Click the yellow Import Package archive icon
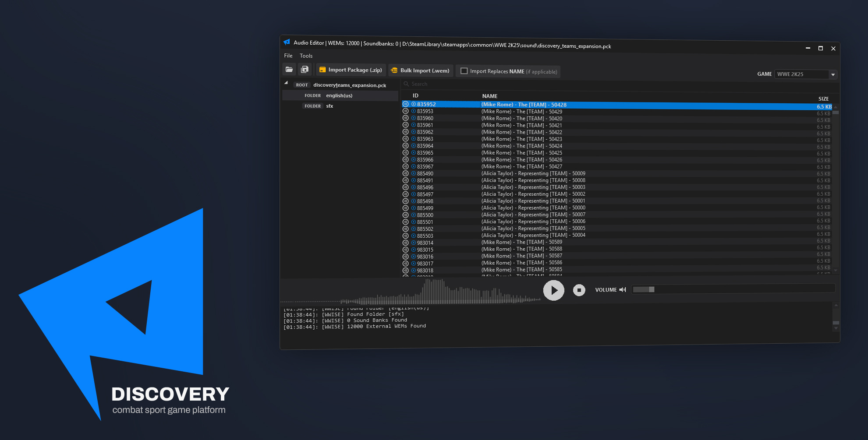 tap(322, 70)
